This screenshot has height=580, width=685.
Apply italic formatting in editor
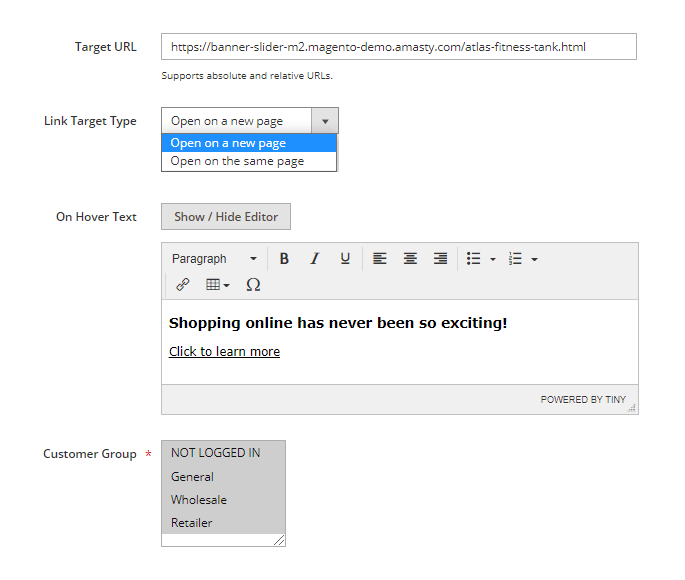[x=314, y=259]
